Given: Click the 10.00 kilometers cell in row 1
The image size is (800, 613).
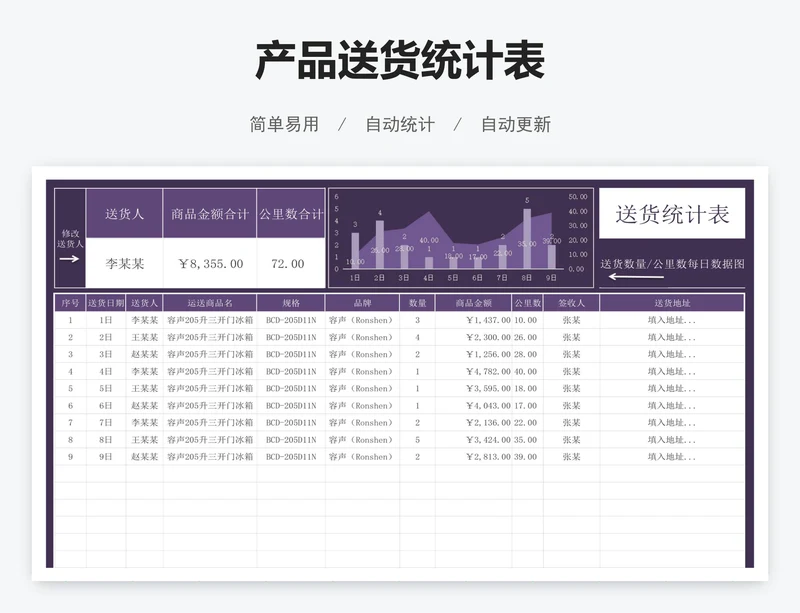Looking at the screenshot, I should [528, 320].
